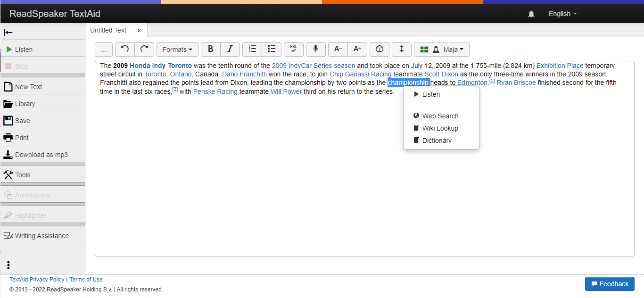Image resolution: width=644 pixels, height=298 pixels.
Task: Select Dictionary in the context menu
Action: pyautogui.click(x=437, y=141)
